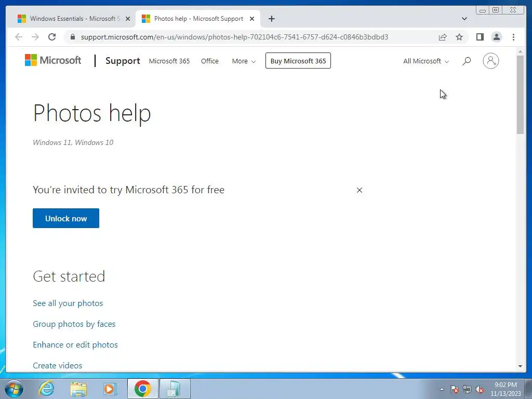Click the muted volume tray icon
532x399 pixels.
480,389
